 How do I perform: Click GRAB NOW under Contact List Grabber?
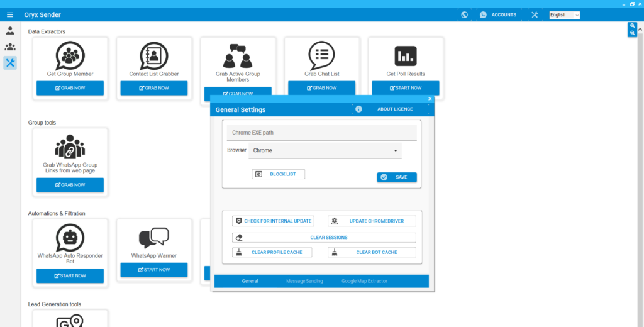tap(154, 88)
